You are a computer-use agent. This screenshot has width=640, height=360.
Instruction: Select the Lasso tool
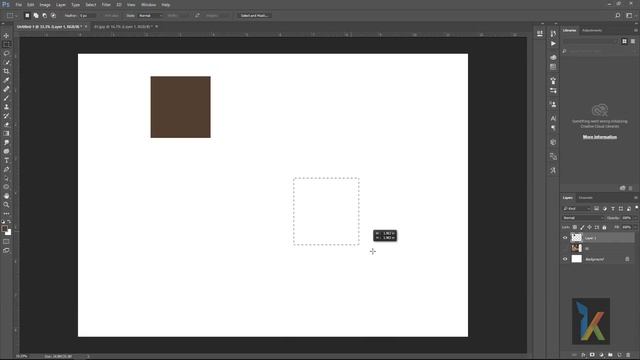coord(6,53)
